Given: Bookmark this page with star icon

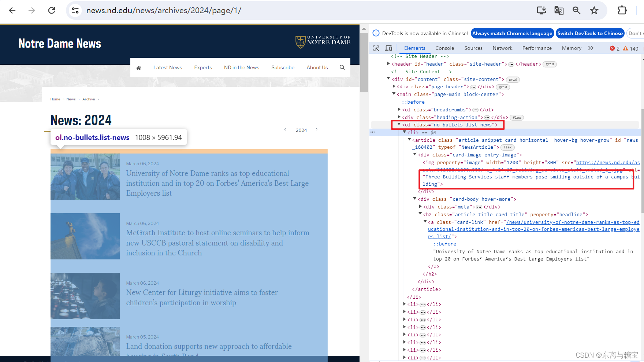Looking at the screenshot, I should point(594,10).
